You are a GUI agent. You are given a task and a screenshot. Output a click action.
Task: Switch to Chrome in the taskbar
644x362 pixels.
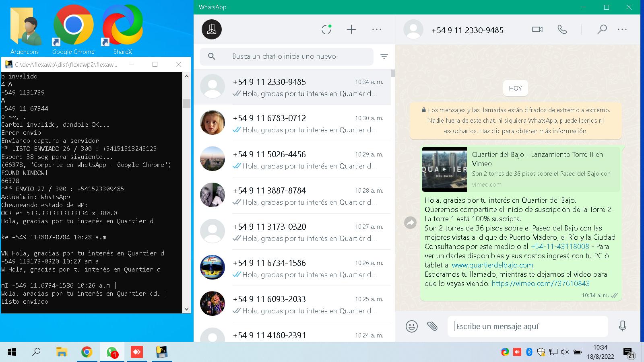coord(87,352)
